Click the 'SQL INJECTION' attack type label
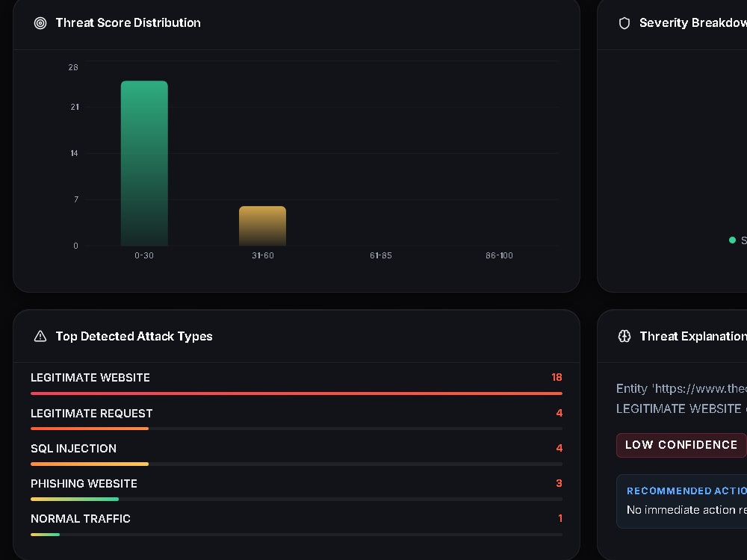747x560 pixels. pyautogui.click(x=73, y=449)
